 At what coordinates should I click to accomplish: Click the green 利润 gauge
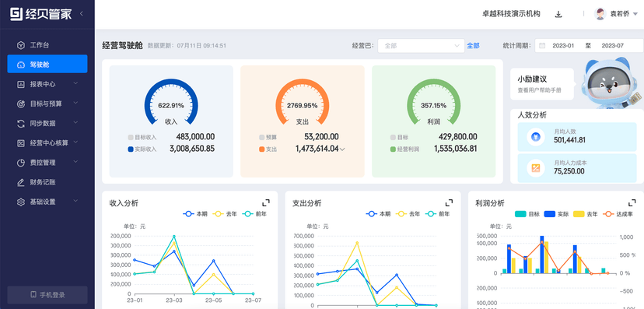[x=434, y=102]
